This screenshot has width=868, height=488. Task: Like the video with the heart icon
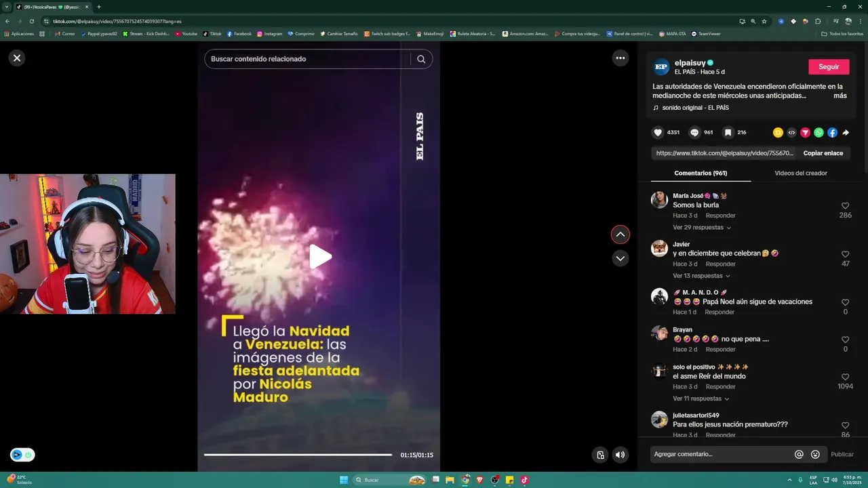pyautogui.click(x=657, y=133)
